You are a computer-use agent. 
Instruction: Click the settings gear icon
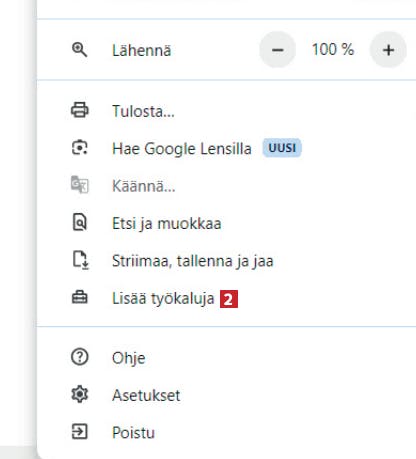click(x=80, y=395)
